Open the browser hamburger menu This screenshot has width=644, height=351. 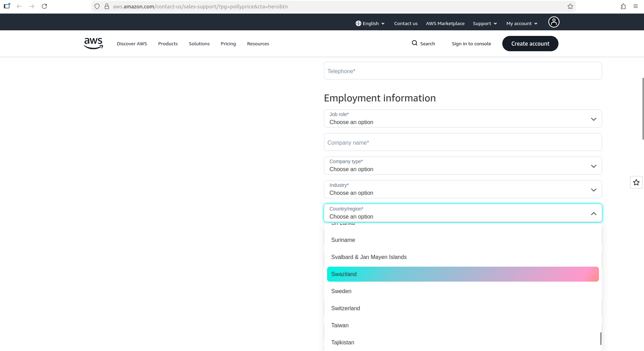tap(636, 6)
